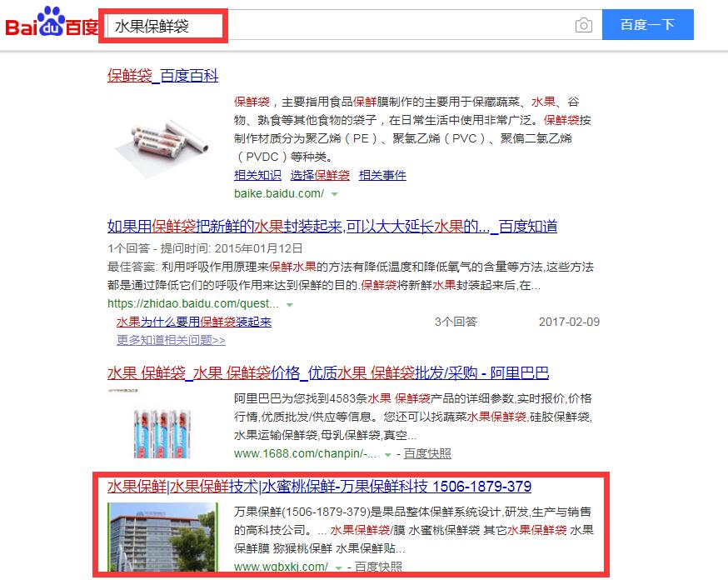Open the 相关事件 sublink
This screenshot has height=580, width=728.
(382, 175)
